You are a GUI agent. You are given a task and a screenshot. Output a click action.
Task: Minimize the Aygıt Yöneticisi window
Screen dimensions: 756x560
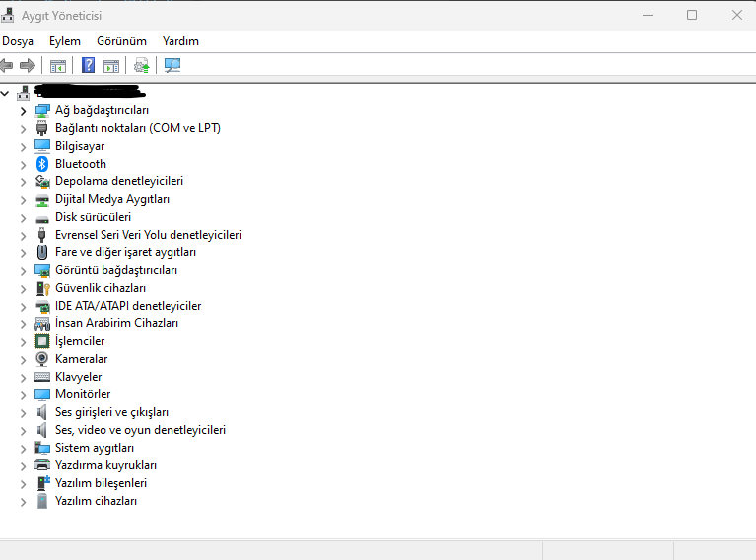click(648, 15)
